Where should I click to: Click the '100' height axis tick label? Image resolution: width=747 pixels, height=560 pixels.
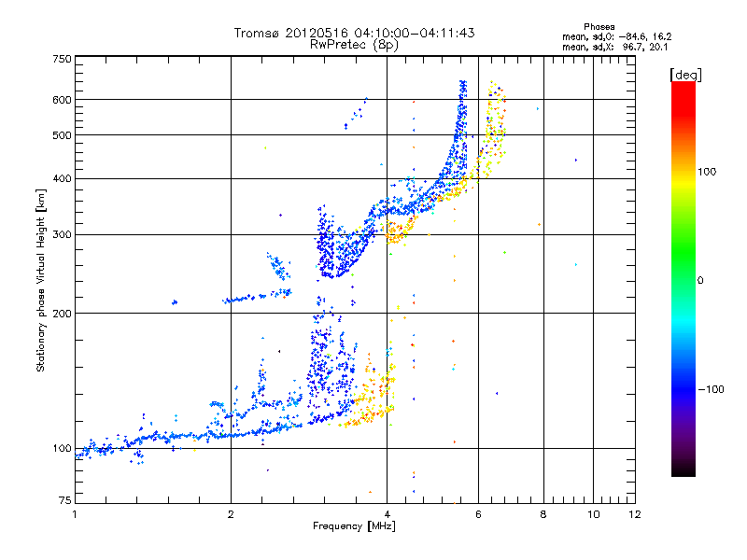(62, 449)
